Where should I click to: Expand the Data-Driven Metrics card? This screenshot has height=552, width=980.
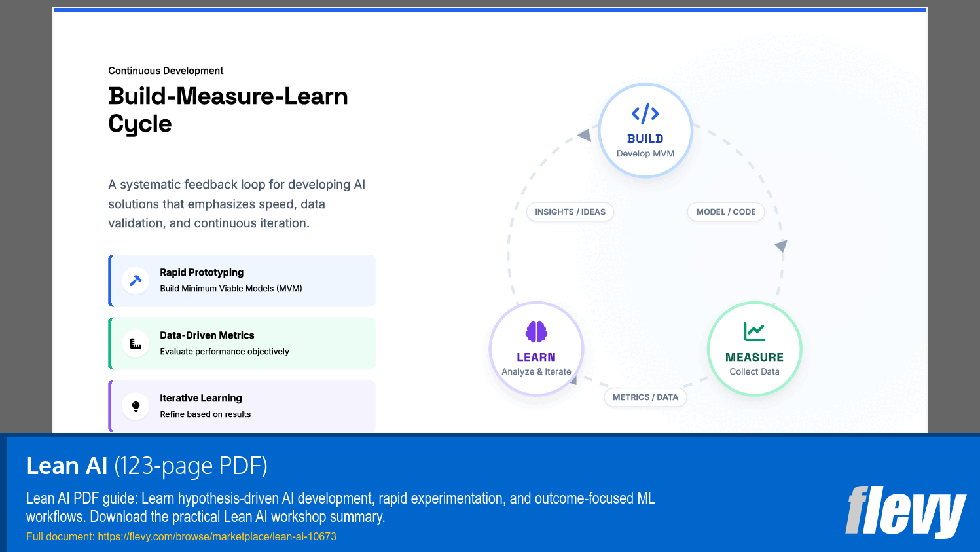(242, 342)
